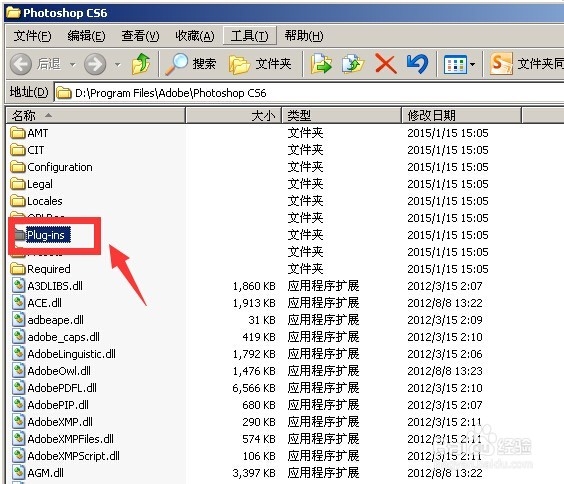Click the Copy To toolbar icon

(x=352, y=64)
